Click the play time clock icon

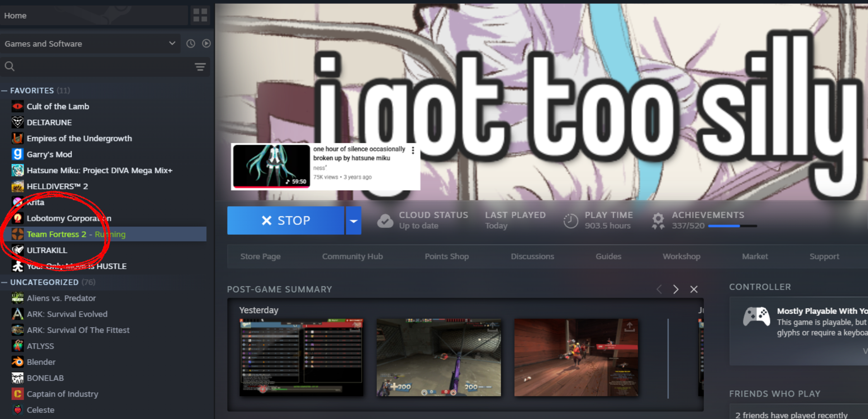[x=571, y=221]
